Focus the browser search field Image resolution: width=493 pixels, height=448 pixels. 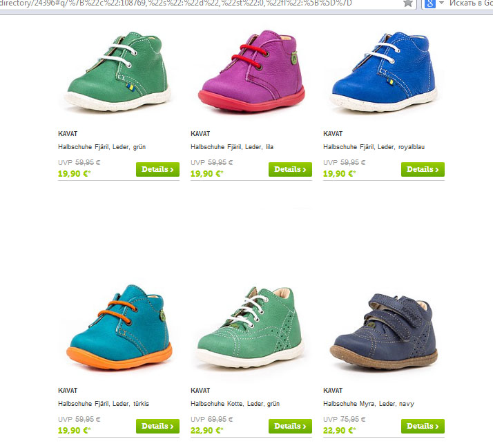point(471,3)
